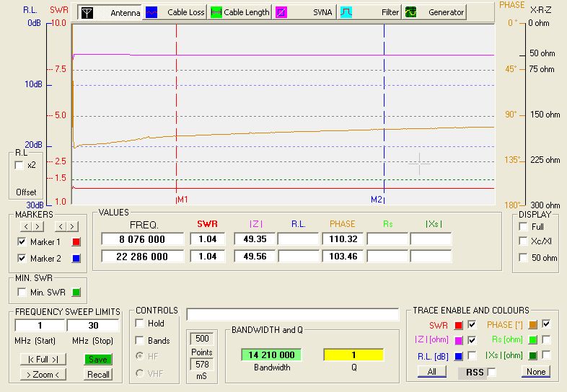567x392 pixels.
Task: Click the Full sweep range button
Action: pos(43,359)
